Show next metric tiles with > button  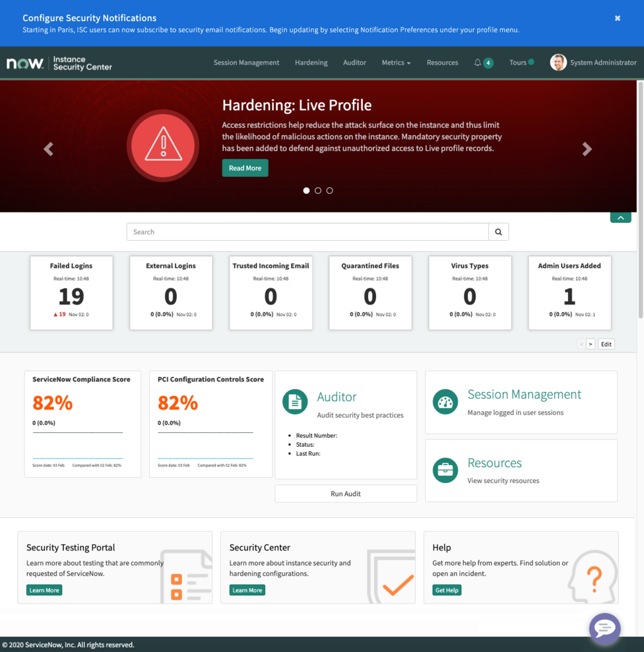pos(591,344)
